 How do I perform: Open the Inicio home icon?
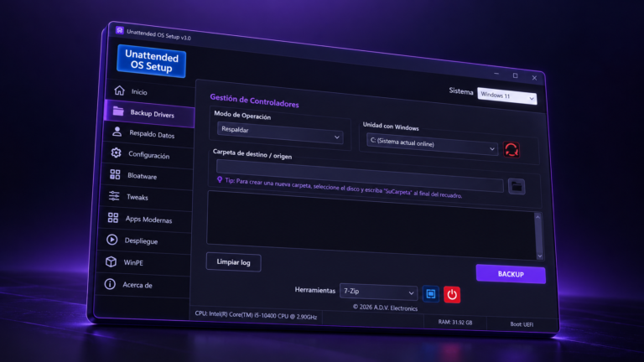tap(119, 90)
